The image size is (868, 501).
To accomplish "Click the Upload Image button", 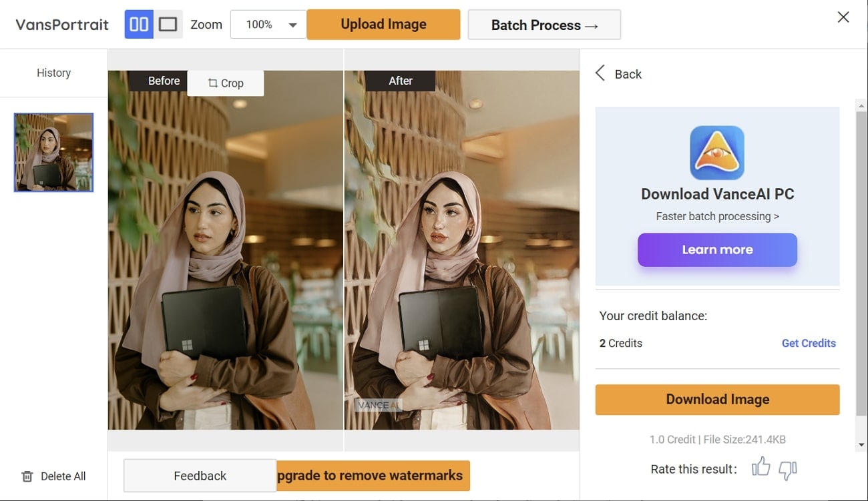I will coord(383,25).
